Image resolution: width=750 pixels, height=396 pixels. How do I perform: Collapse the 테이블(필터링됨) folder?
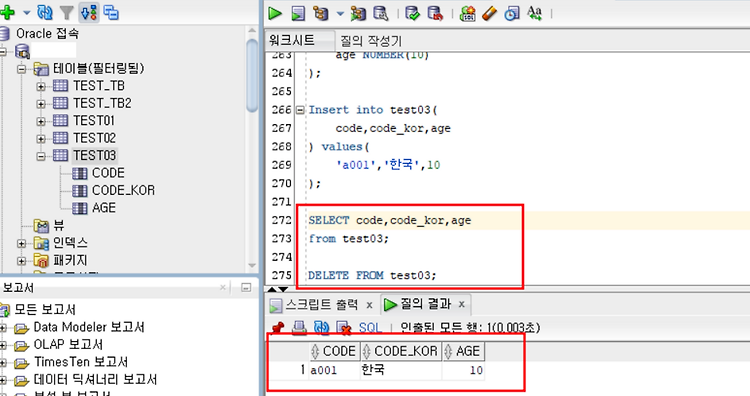click(22, 69)
